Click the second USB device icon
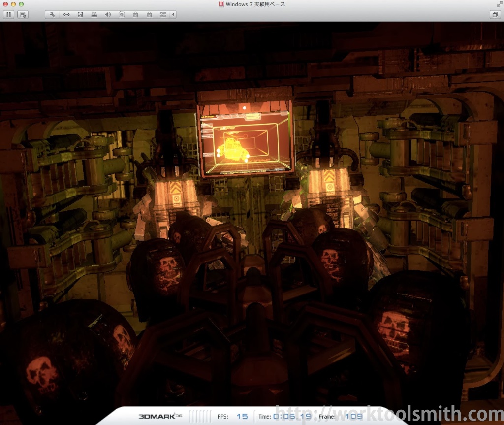This screenshot has width=504, height=425. 149,14
